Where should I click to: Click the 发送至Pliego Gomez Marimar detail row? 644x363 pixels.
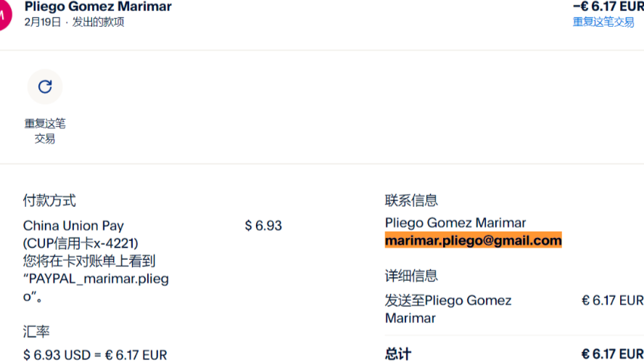point(447,309)
